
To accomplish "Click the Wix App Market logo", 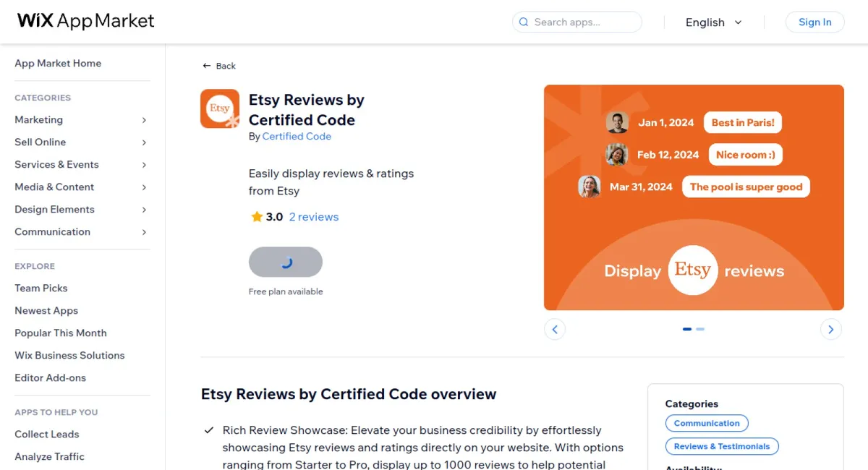I will [85, 21].
